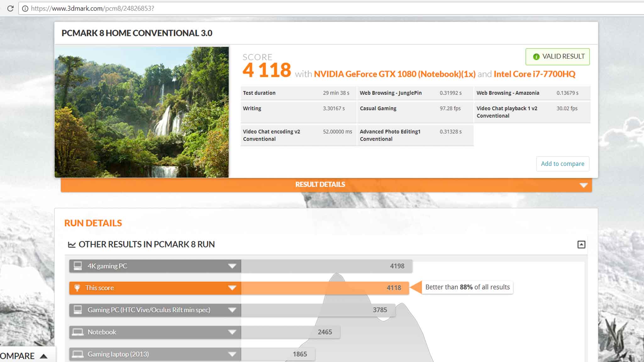This screenshot has height=362, width=644.
Task: Click the 4K gaming PC label
Action: coord(107,266)
